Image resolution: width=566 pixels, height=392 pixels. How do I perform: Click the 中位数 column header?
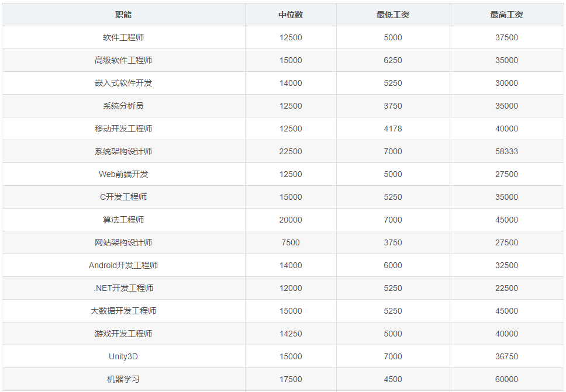(291, 15)
